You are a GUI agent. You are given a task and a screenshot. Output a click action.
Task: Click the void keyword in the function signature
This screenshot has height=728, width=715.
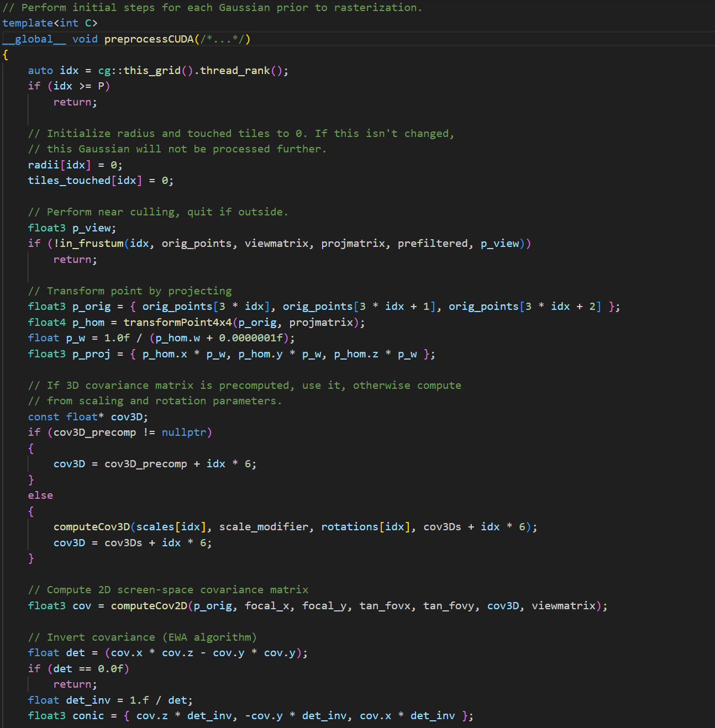pyautogui.click(x=85, y=39)
